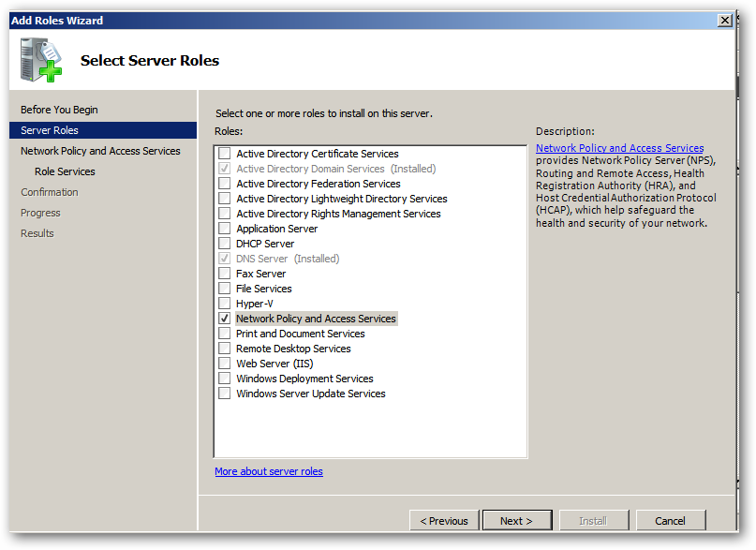Click installed Active Directory Domain Services checkbox
This screenshot has height=550, width=756.
pyautogui.click(x=224, y=169)
